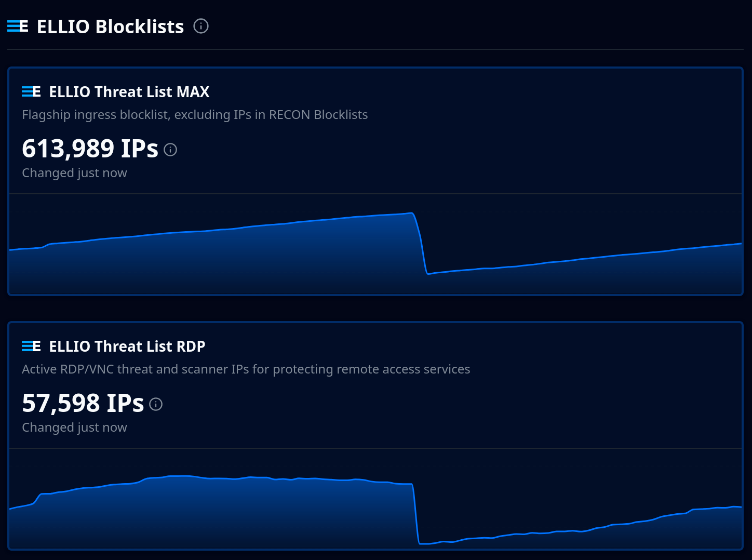Open the ELLIO Threat List MAX details
Image resolution: width=752 pixels, height=560 pixels.
click(x=129, y=91)
